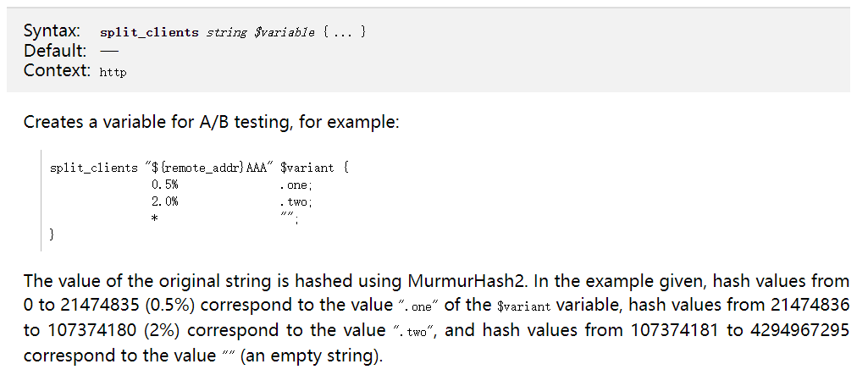
Task: Click the 2.0% line in the code
Action: pyautogui.click(x=165, y=201)
